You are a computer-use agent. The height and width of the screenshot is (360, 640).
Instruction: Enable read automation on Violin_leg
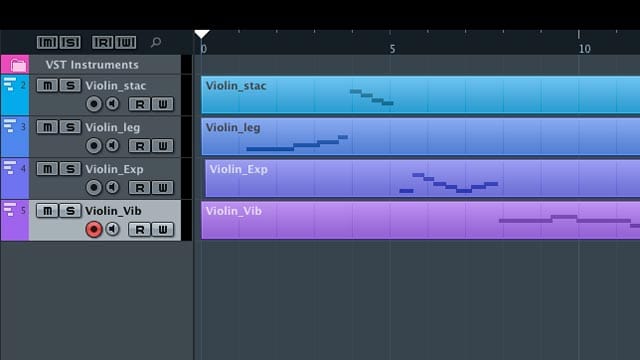140,146
